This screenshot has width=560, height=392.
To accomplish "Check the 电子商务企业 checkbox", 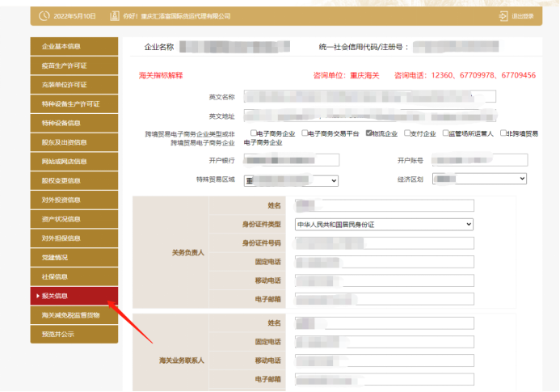I will pos(254,133).
